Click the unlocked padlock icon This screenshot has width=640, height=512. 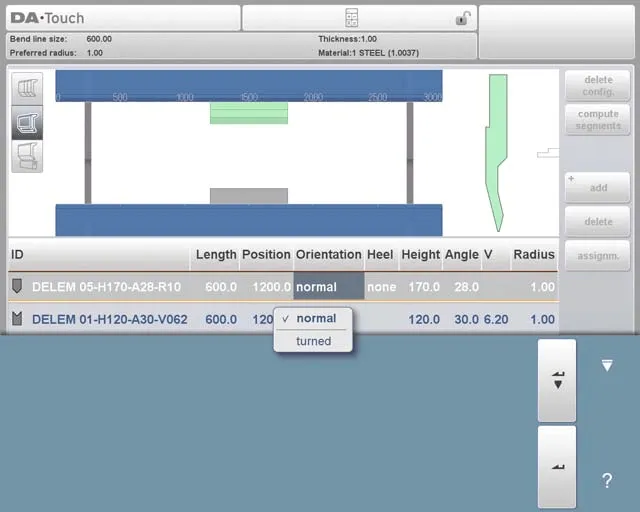[462, 18]
